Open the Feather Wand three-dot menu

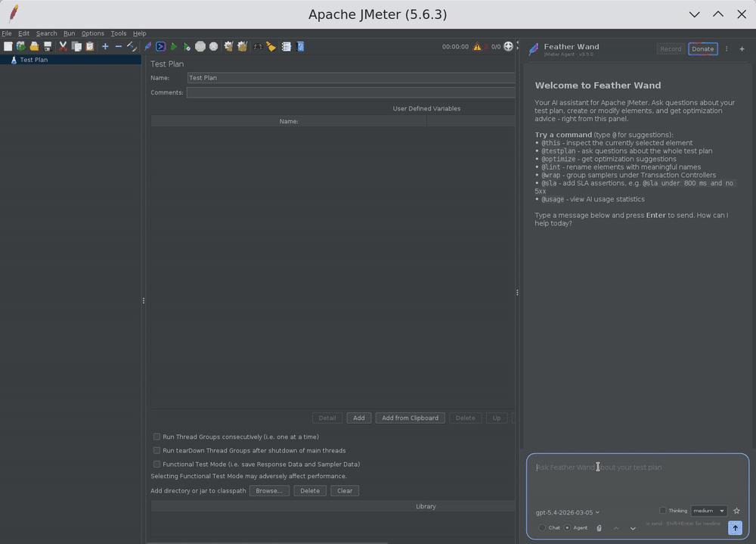pyautogui.click(x=727, y=48)
